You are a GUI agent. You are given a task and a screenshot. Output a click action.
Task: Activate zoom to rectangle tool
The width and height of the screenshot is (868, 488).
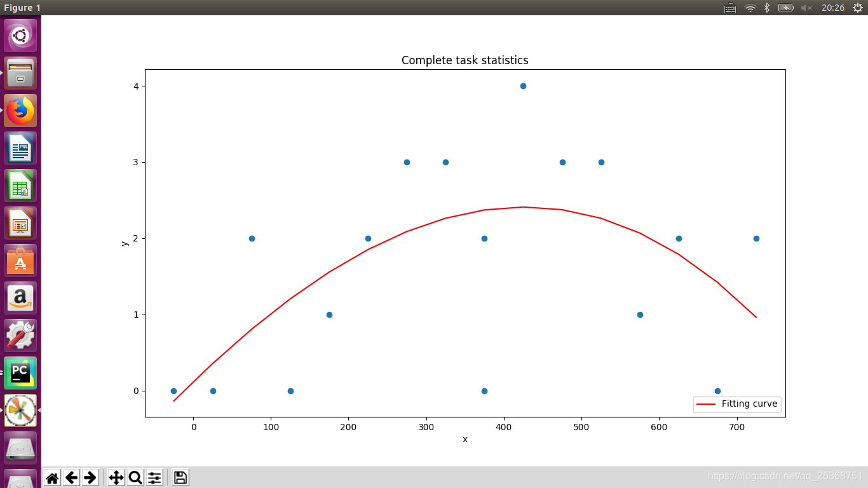(x=135, y=478)
